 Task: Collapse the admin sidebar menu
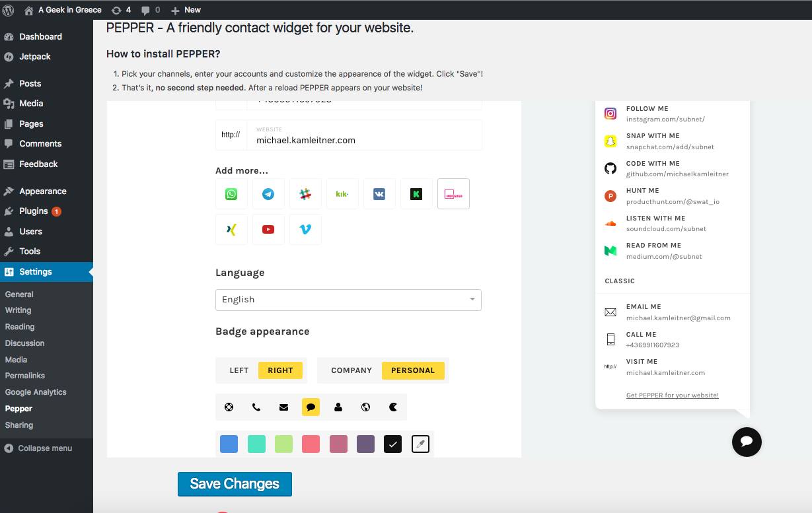38,448
